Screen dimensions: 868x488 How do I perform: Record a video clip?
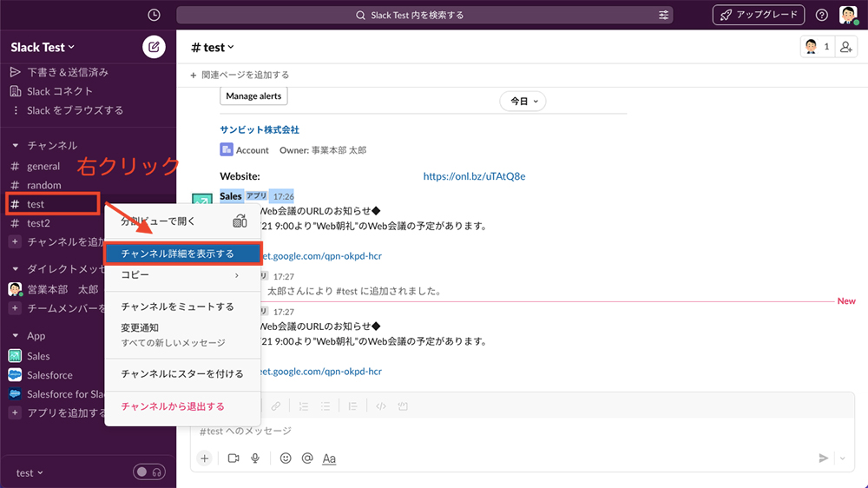pos(233,458)
